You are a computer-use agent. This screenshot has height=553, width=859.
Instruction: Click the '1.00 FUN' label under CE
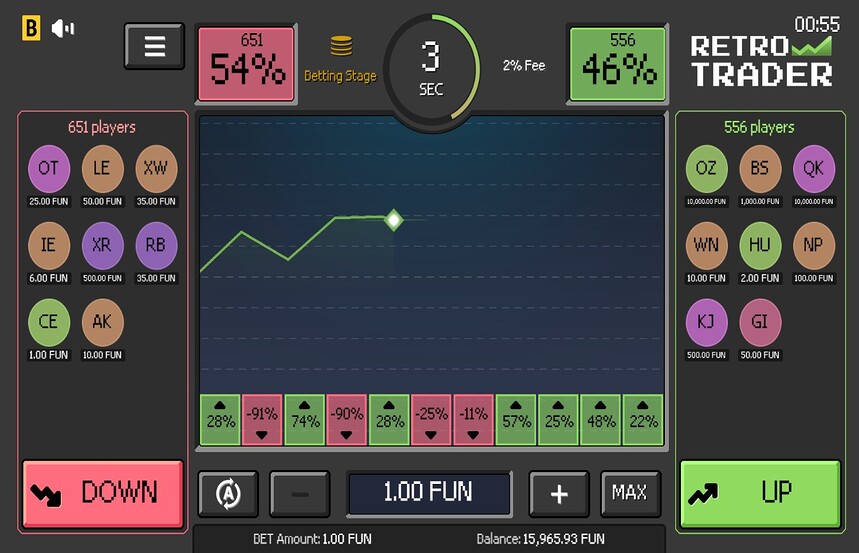pyautogui.click(x=49, y=355)
